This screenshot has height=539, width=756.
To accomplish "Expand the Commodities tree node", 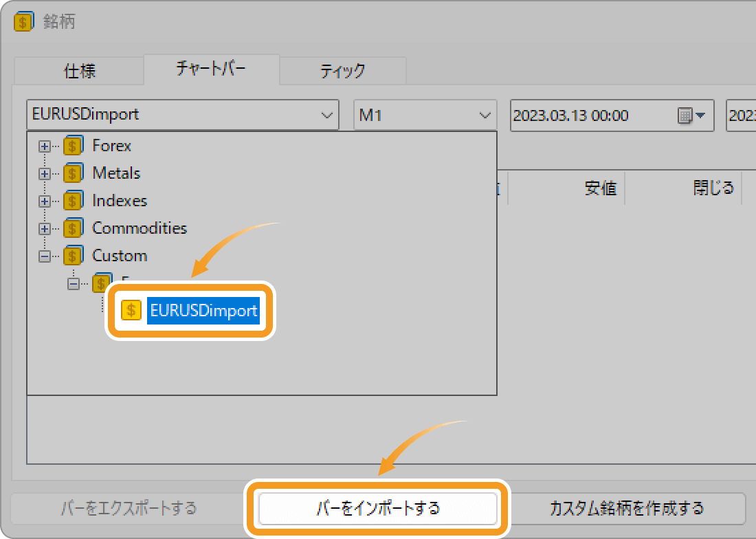I will tap(45, 228).
